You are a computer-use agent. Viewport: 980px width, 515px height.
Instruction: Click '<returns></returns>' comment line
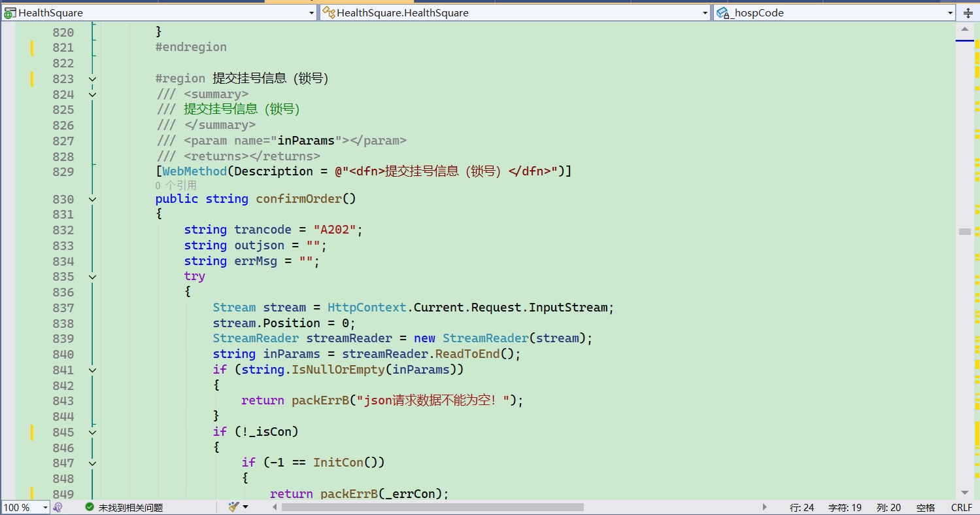point(252,156)
